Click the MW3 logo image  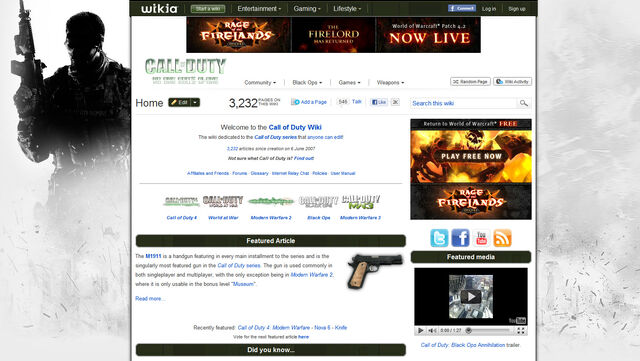coord(361,201)
